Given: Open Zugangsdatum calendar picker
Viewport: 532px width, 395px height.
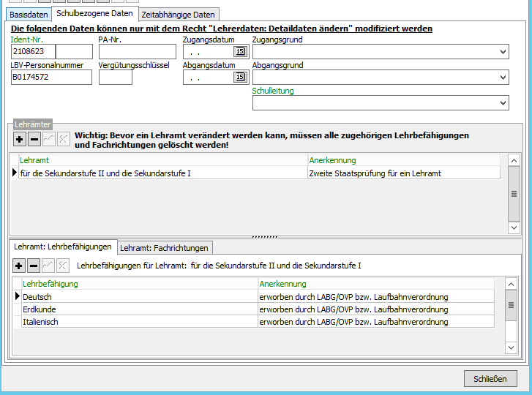Looking at the screenshot, I should tap(239, 52).
